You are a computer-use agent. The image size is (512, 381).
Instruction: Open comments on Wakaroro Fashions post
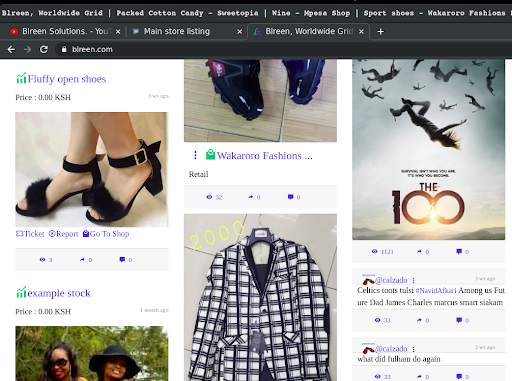click(x=290, y=197)
